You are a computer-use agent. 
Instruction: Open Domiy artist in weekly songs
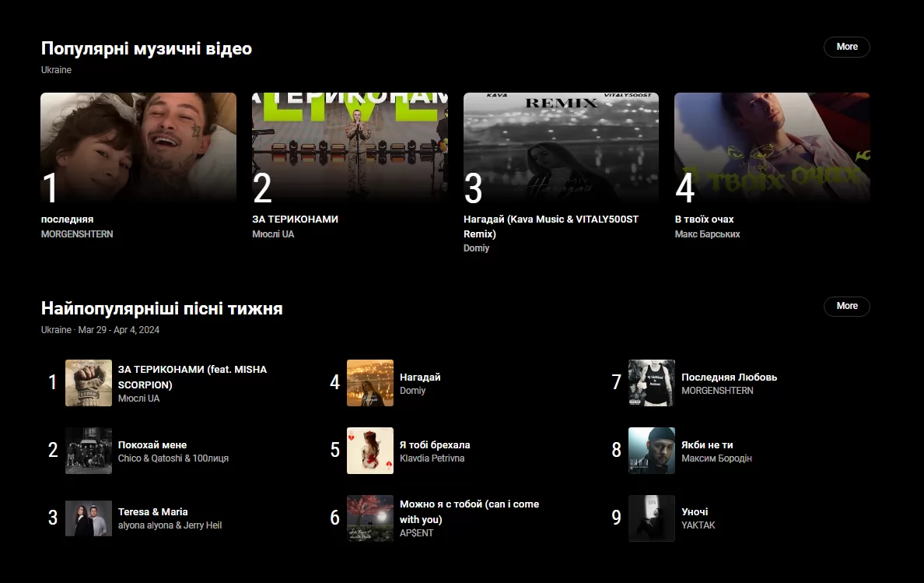tap(412, 390)
